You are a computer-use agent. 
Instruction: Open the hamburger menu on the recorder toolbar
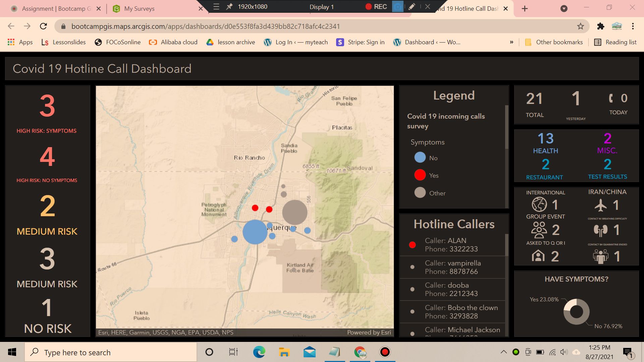[x=216, y=6]
